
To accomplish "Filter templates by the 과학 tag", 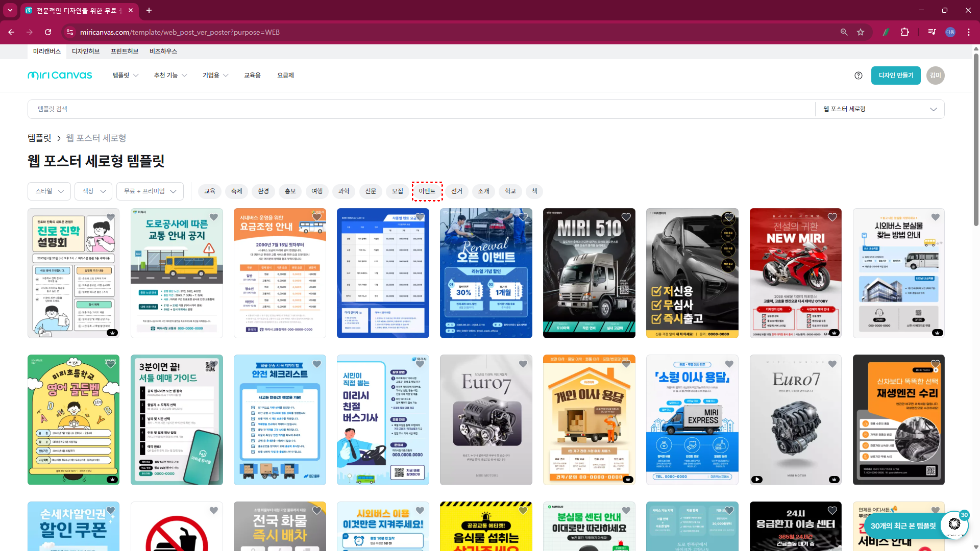I will pos(344,191).
